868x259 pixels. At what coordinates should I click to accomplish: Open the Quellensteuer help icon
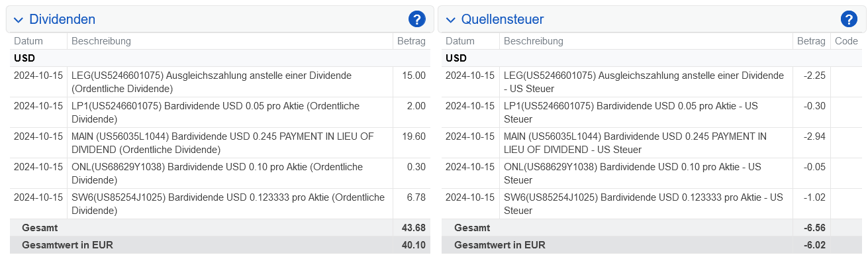pos(848,20)
